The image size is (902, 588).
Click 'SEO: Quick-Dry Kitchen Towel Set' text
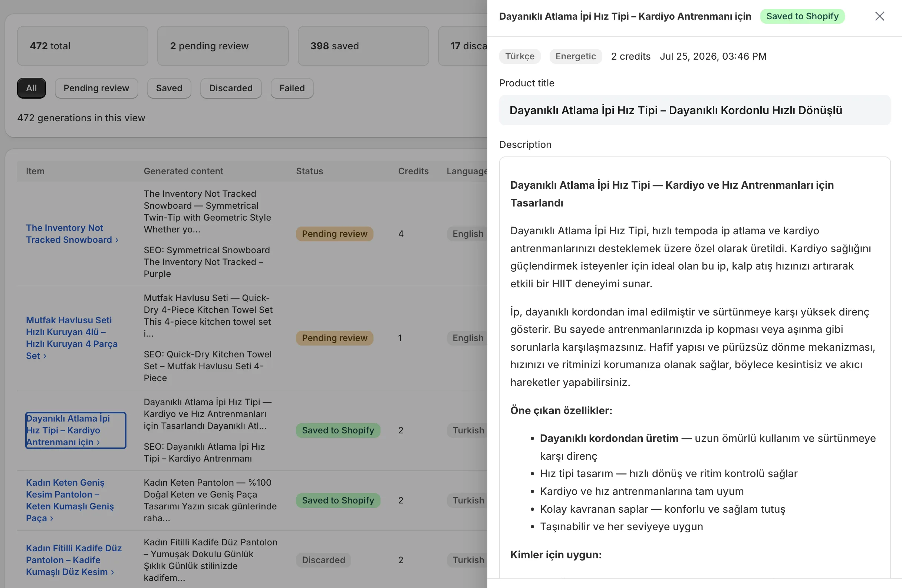[x=208, y=366]
